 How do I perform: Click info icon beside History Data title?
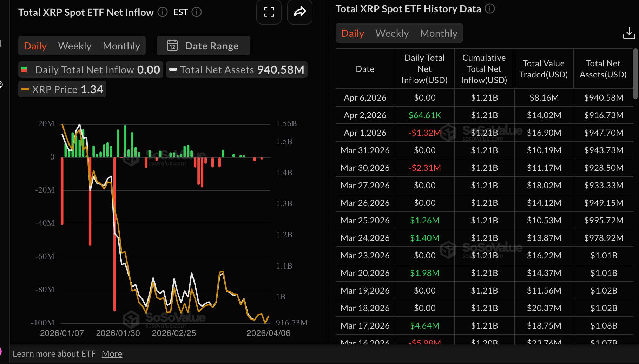(490, 8)
